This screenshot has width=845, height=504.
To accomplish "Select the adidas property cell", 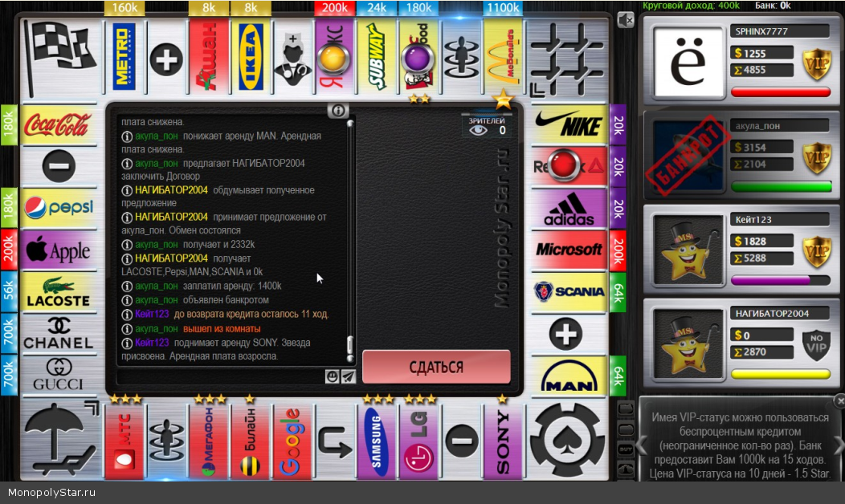I will coord(569,209).
